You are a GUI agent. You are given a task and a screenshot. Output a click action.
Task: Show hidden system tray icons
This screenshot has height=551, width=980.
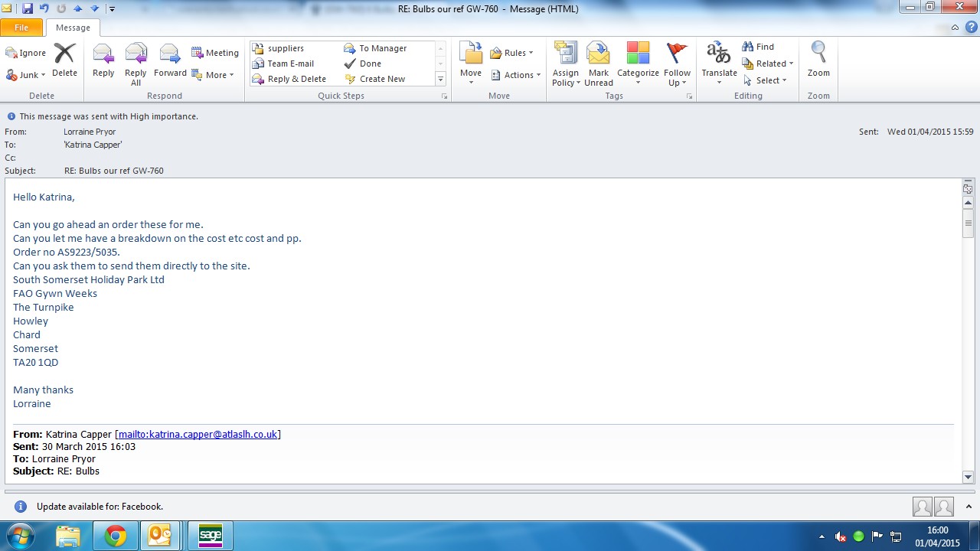point(822,536)
